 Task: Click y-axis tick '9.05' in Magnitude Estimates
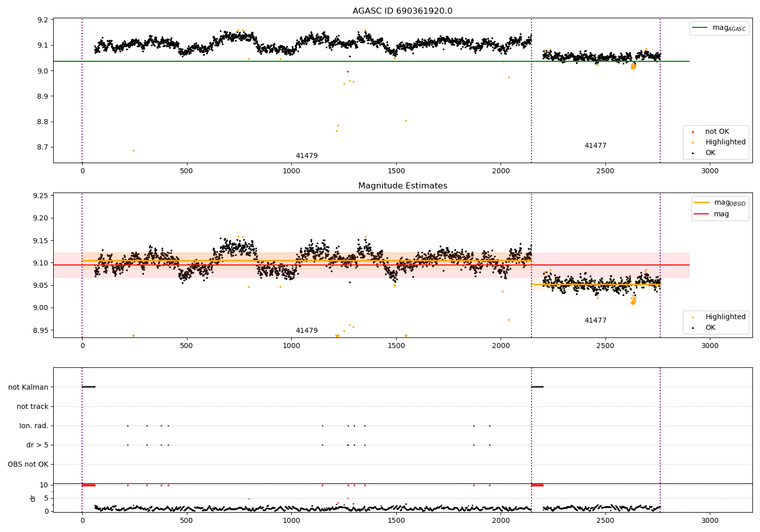(x=41, y=286)
